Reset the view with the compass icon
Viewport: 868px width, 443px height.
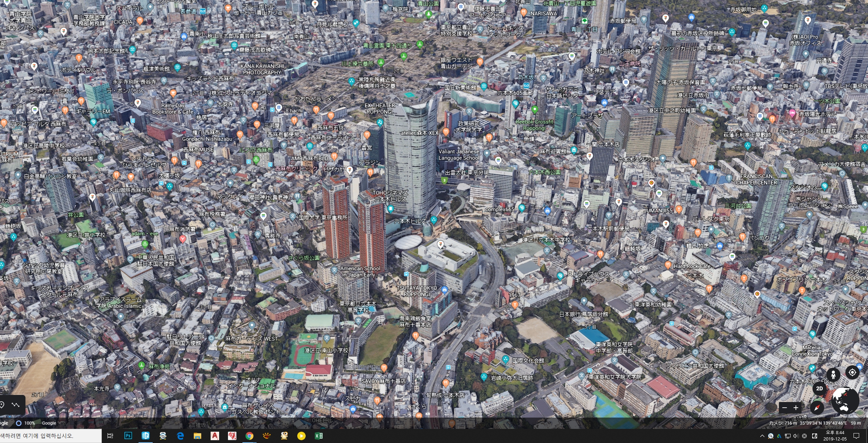pyautogui.click(x=817, y=408)
